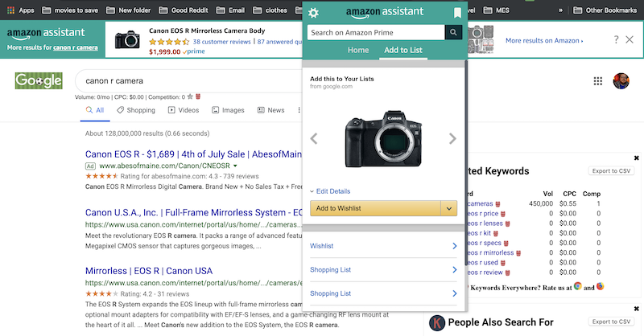Switch to Videos search tab

[x=184, y=110]
